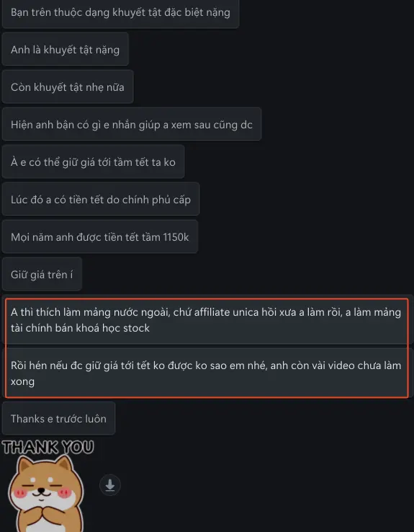The height and width of the screenshot is (532, 414).
Task: Click the sticker download arrow icon
Action: 110,485
